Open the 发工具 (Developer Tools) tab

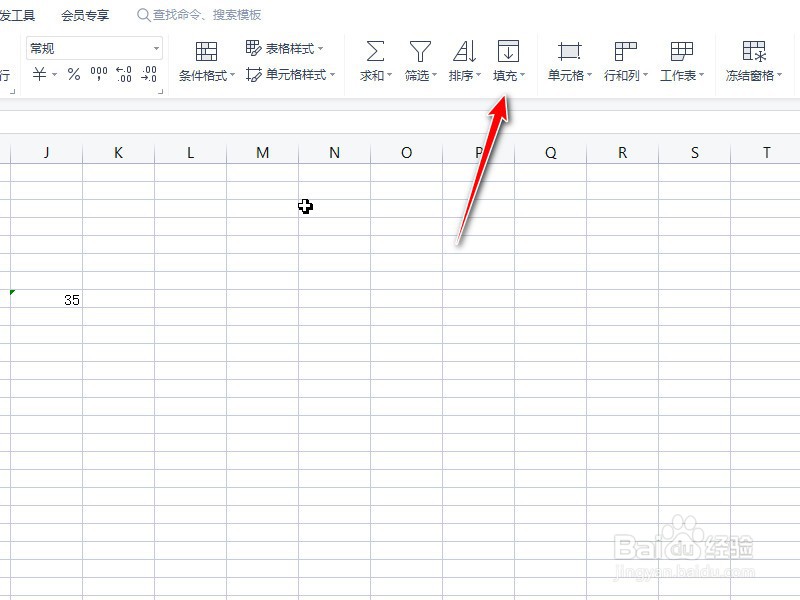tap(17, 15)
